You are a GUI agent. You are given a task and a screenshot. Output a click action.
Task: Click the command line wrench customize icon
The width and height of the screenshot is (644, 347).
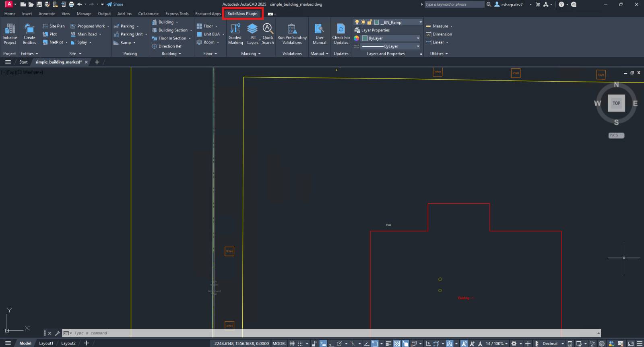(x=58, y=333)
